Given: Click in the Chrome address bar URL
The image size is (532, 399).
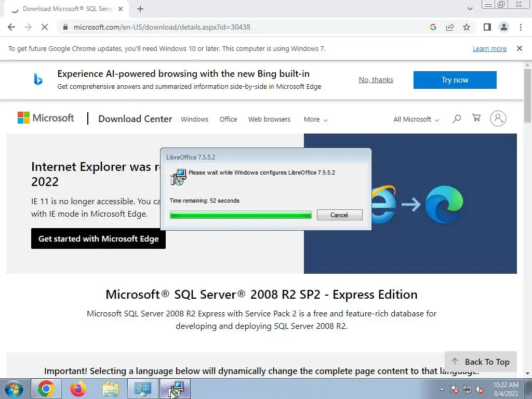Looking at the screenshot, I should (x=162, y=27).
